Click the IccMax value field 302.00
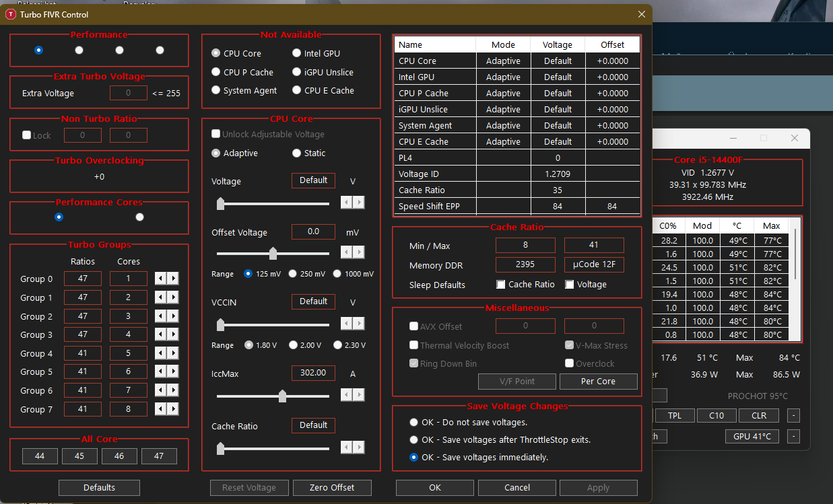Image resolution: width=833 pixels, height=504 pixels. (313, 373)
